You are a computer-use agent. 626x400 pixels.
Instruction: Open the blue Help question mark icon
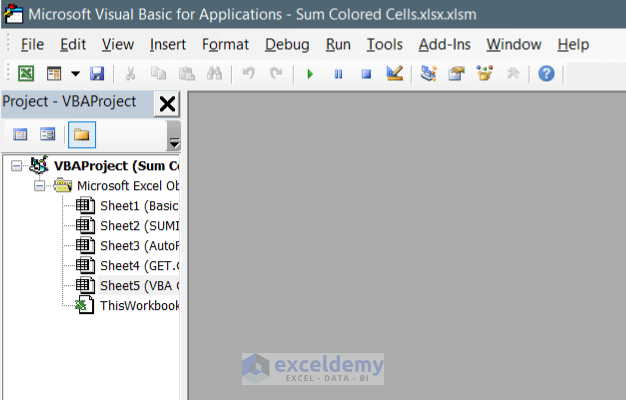coord(546,74)
